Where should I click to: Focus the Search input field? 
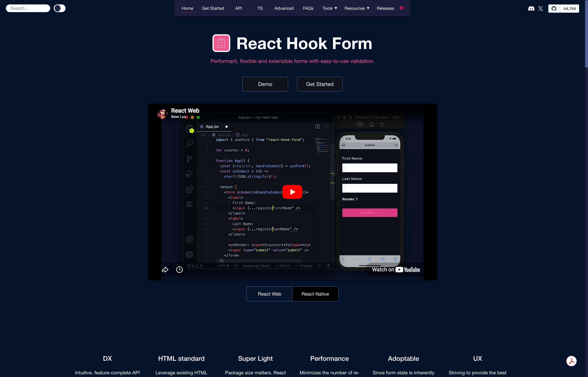tap(28, 8)
